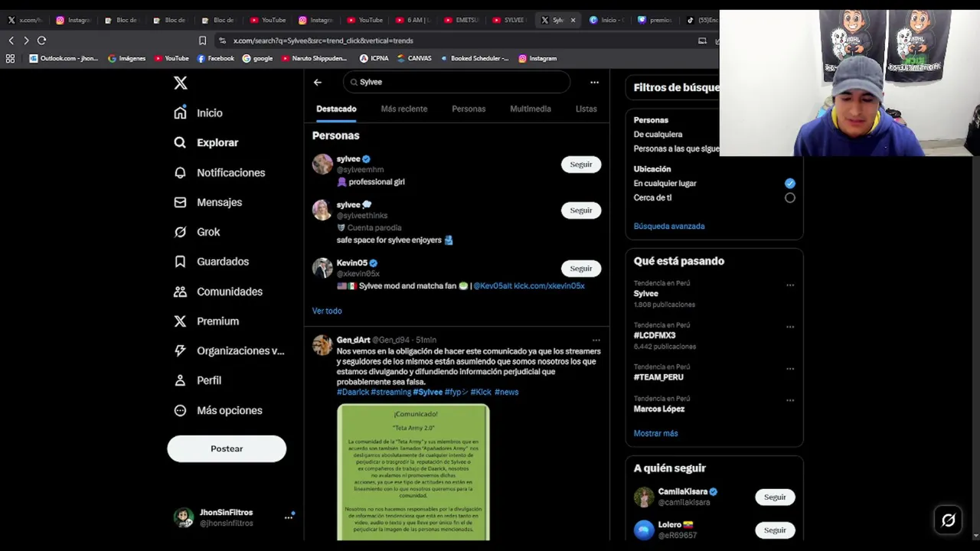Switch to the Multimedia tab
Image resolution: width=980 pixels, height=551 pixels.
point(531,109)
